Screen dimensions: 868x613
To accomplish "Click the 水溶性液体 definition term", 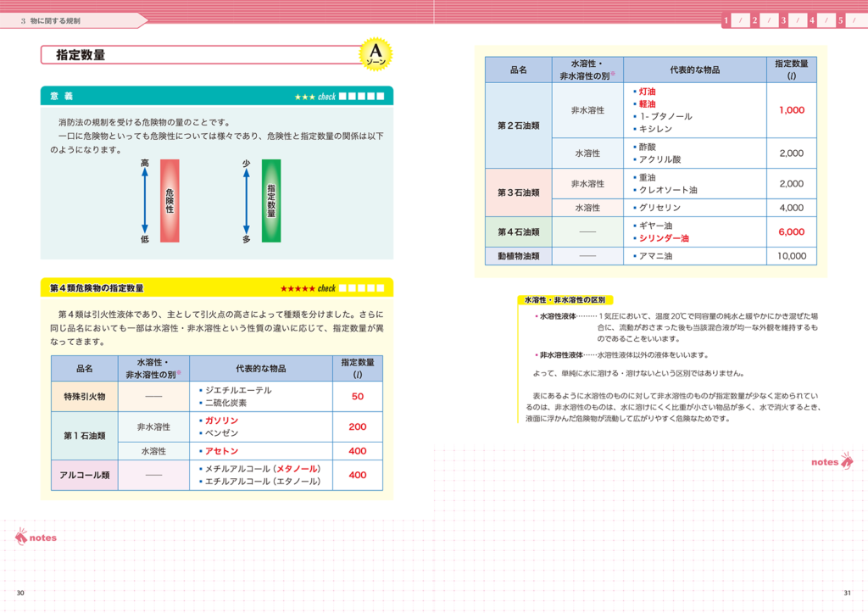I will [x=558, y=316].
